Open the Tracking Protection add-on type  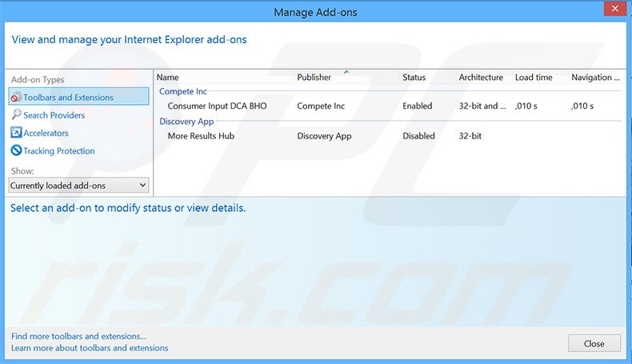pyautogui.click(x=59, y=150)
